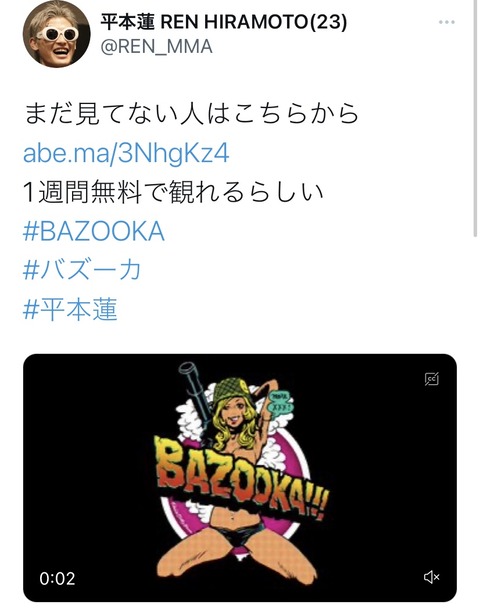Click the sunglasses in the profile picture

pyautogui.click(x=58, y=34)
